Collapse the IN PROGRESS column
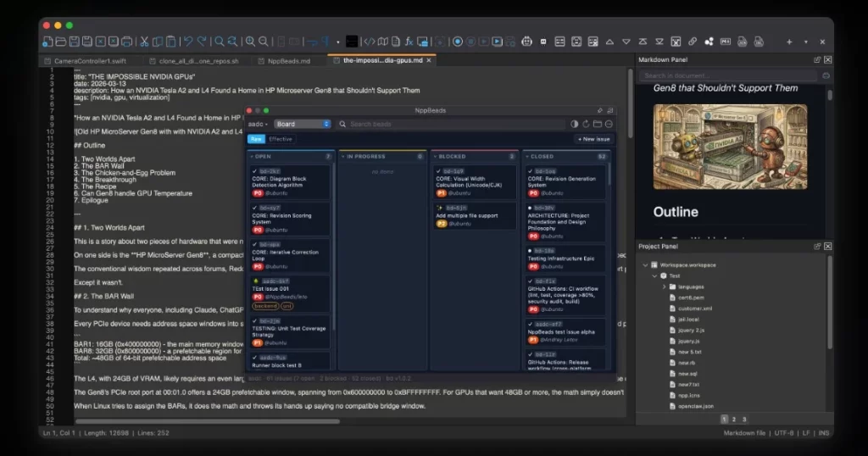Screen dimensions: 868x456 click(343, 157)
